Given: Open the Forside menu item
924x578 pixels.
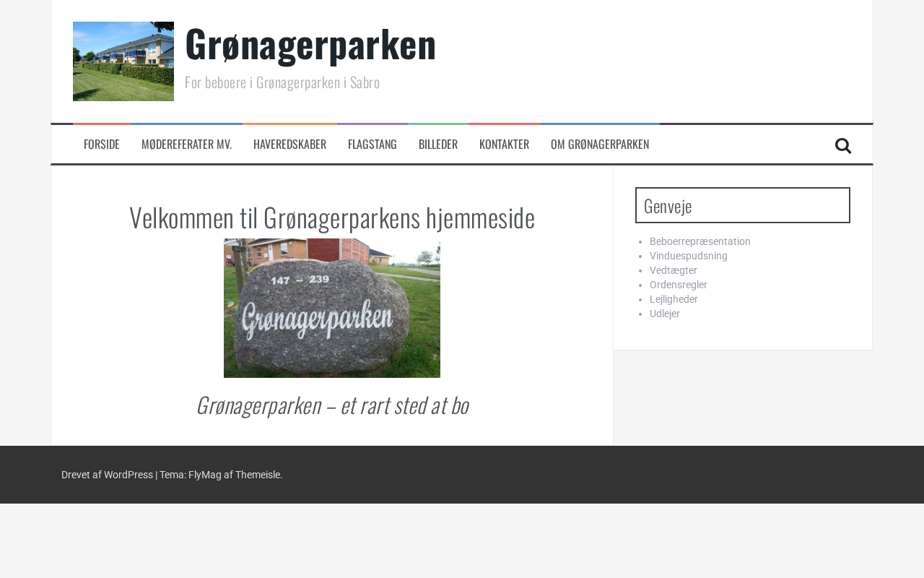Looking at the screenshot, I should click(x=102, y=144).
